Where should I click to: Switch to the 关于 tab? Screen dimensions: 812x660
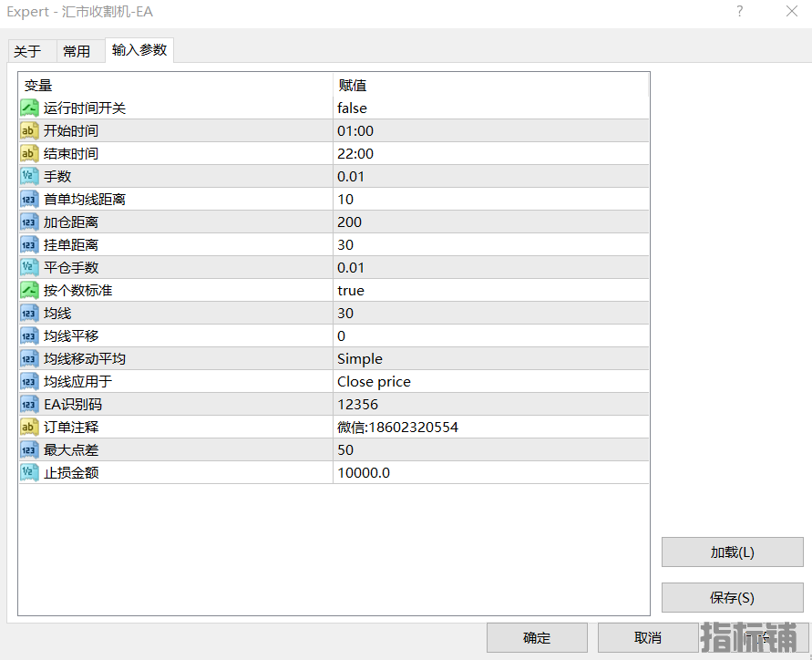click(x=27, y=51)
